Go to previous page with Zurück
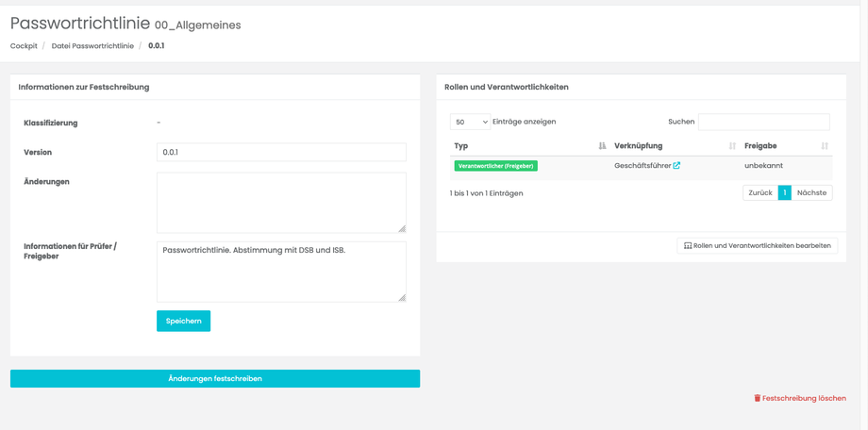This screenshot has width=868, height=430. (x=759, y=193)
